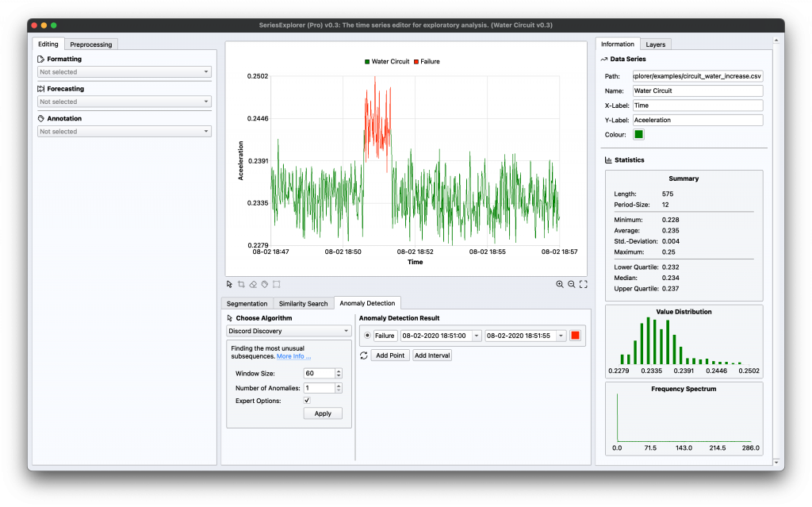Zoom out of the time series chart
Image resolution: width=812 pixels, height=507 pixels.
[x=571, y=284]
